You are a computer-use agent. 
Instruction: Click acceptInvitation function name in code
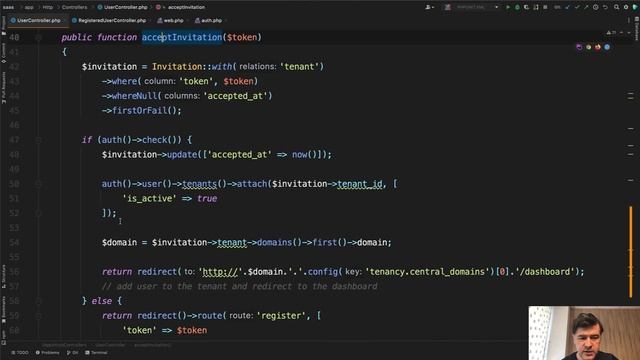pos(182,37)
